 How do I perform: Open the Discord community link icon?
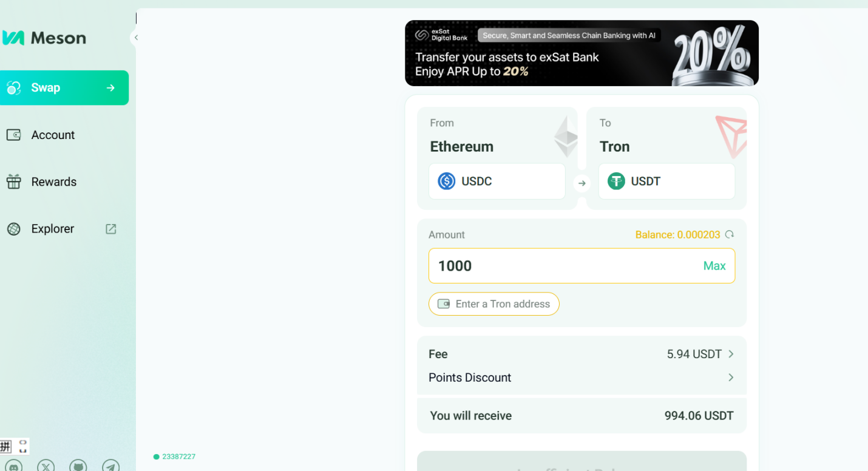coord(13,466)
